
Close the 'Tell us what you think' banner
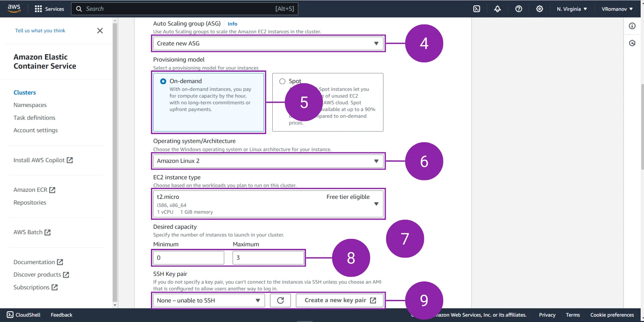(x=100, y=31)
